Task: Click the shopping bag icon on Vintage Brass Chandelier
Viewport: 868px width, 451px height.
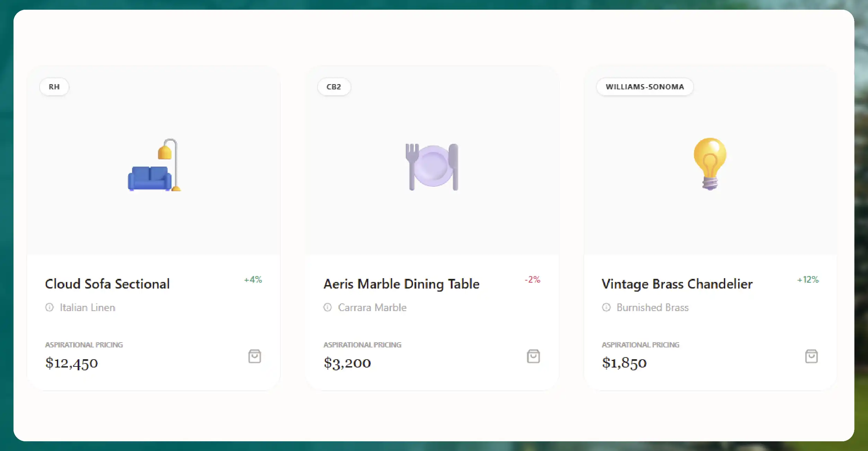Action: (812, 356)
